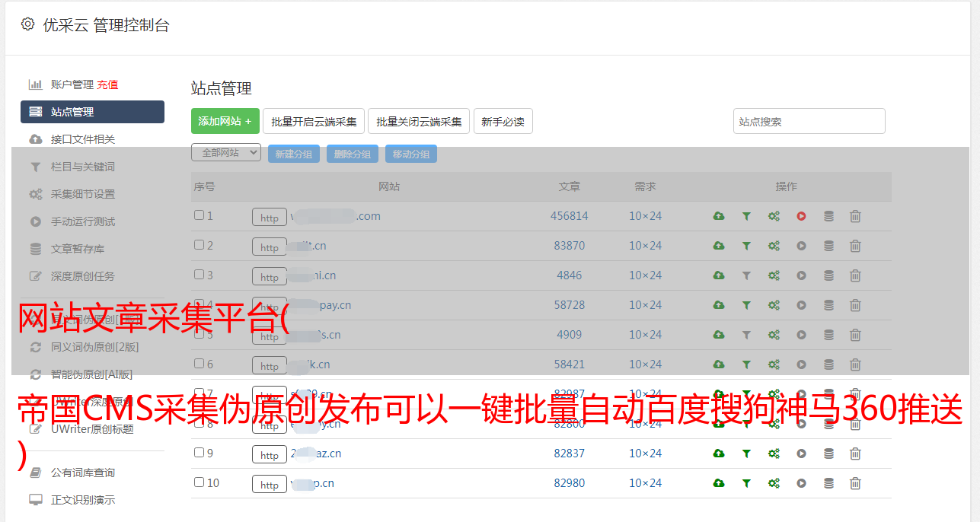Click the http protocol button in row 2

[270, 247]
